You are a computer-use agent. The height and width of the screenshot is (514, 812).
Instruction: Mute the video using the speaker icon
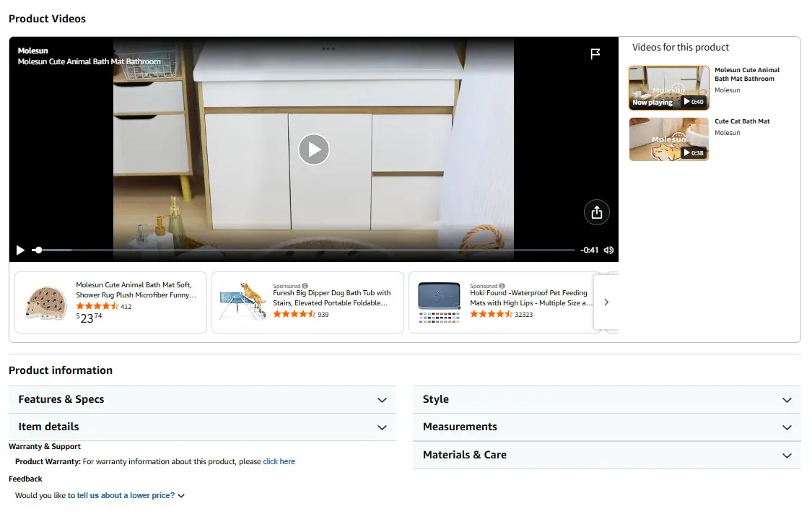608,251
